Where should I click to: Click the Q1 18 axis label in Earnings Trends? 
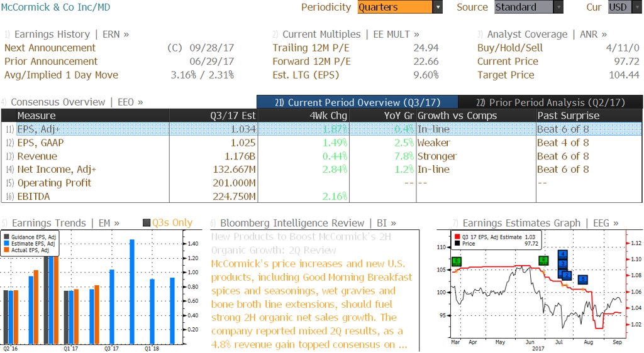(x=152, y=349)
